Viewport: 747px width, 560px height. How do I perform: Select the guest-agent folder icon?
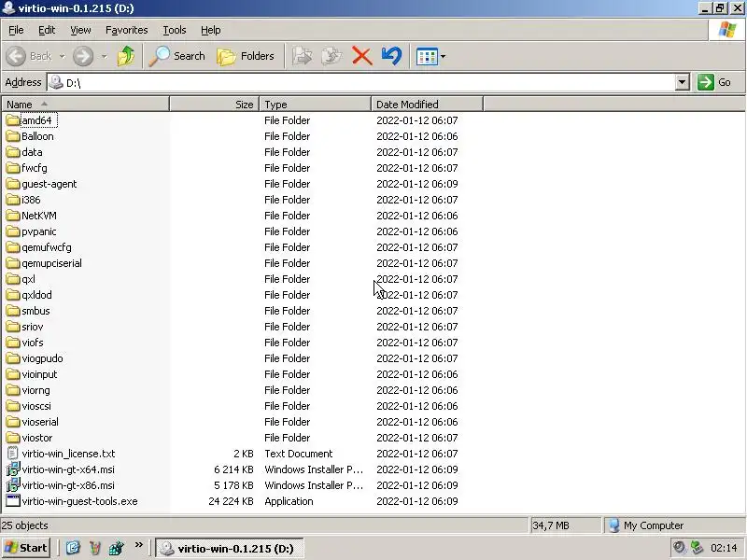click(13, 184)
